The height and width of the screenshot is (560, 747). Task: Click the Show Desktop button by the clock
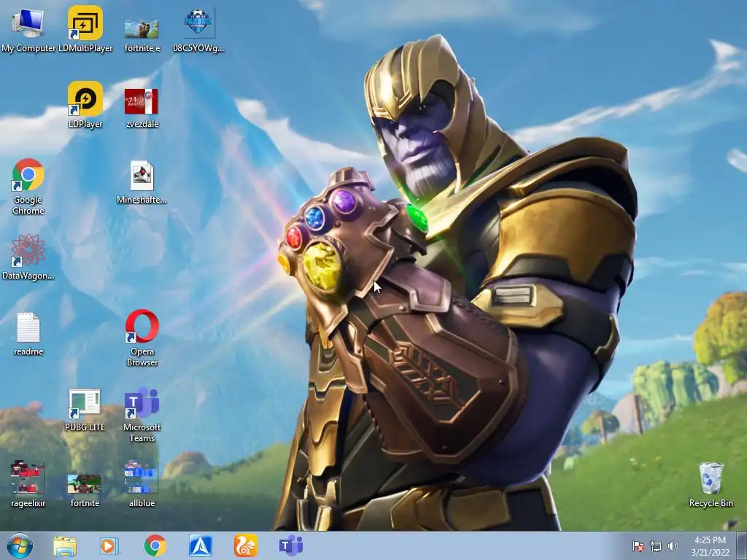741,546
